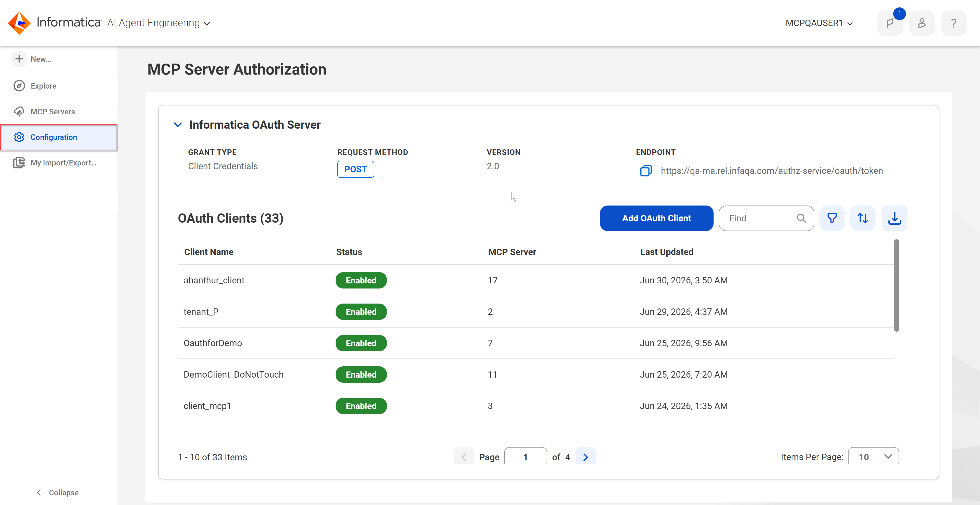The width and height of the screenshot is (980, 505).
Task: Open My Import/Export... in sidebar
Action: point(64,163)
